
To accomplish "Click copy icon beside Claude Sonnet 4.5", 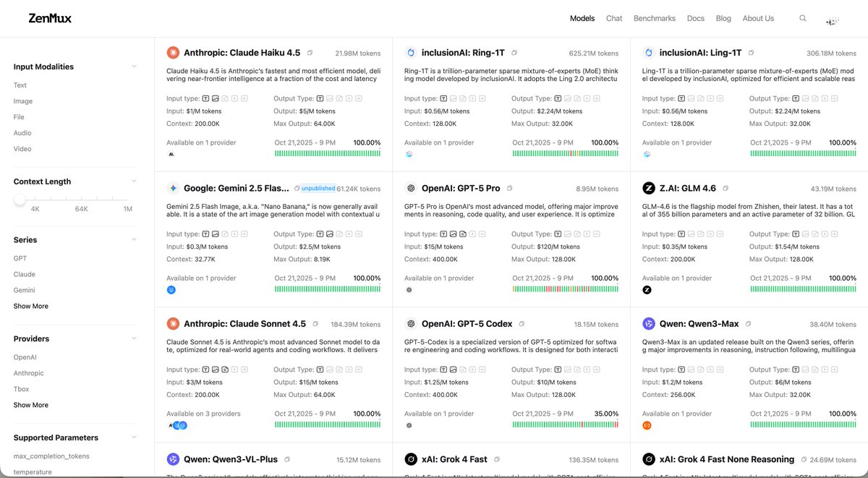I will [315, 324].
